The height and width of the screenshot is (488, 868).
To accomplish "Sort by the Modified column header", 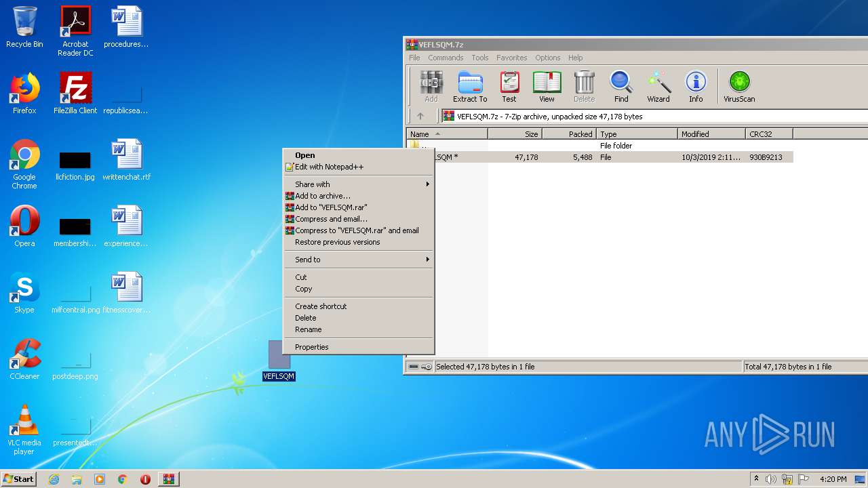I will click(x=711, y=134).
